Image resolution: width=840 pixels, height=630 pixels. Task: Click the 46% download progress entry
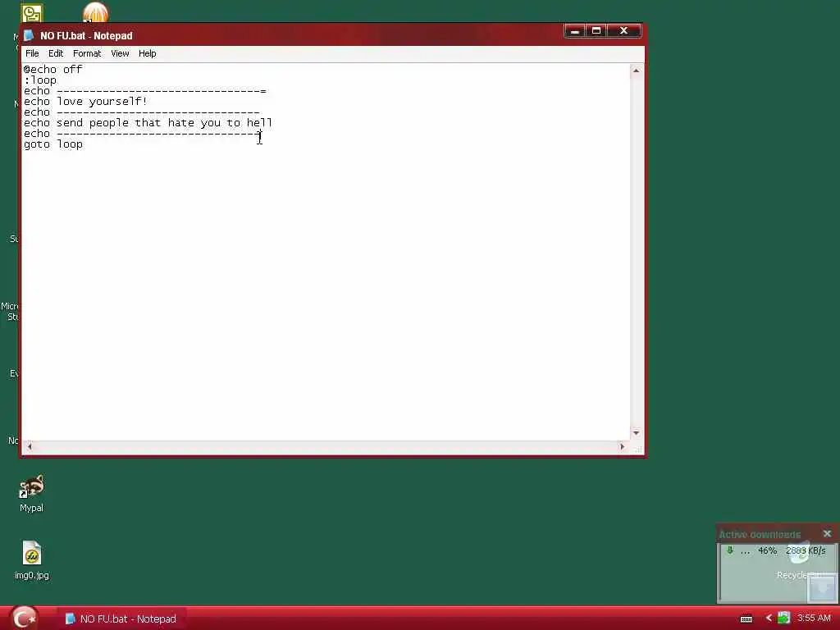[x=778, y=550]
